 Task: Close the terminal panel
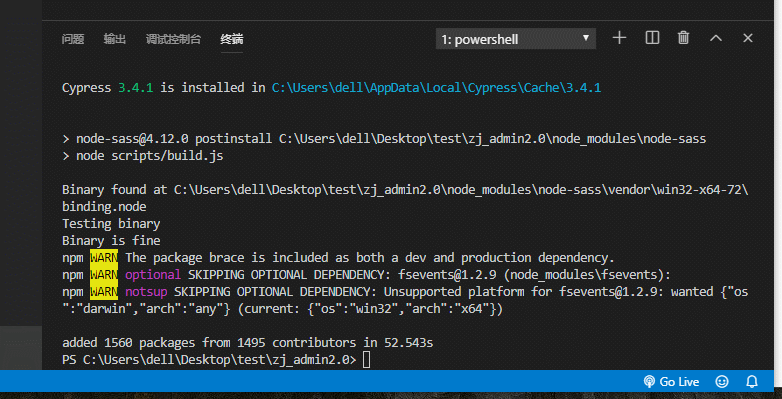coord(748,38)
